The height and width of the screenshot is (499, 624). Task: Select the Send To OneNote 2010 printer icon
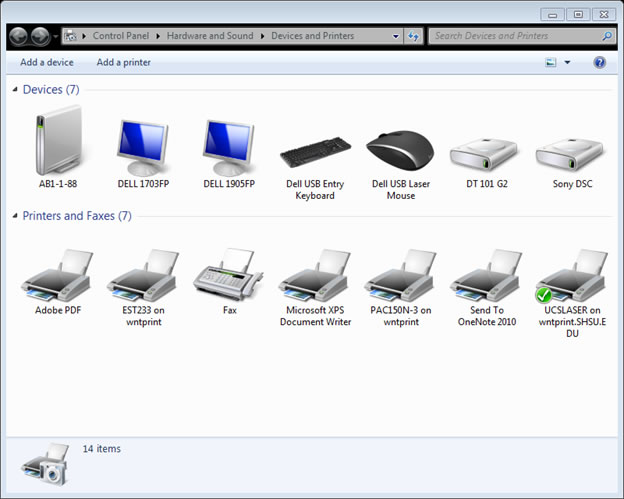tap(486, 275)
